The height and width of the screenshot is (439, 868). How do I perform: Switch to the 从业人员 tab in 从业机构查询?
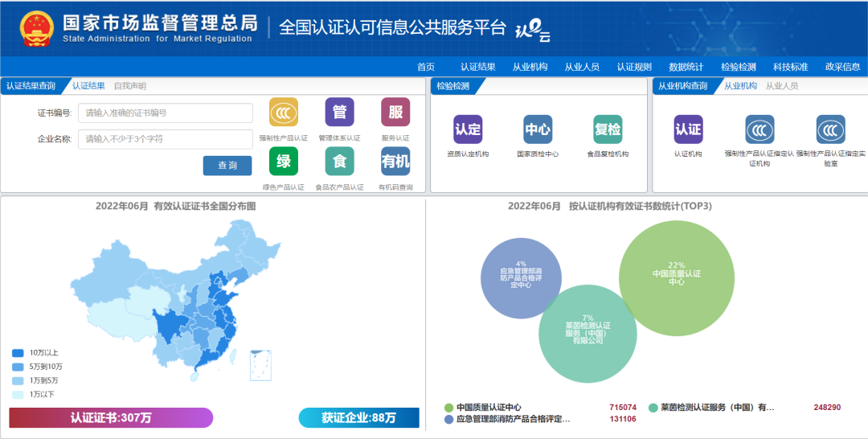tap(781, 86)
